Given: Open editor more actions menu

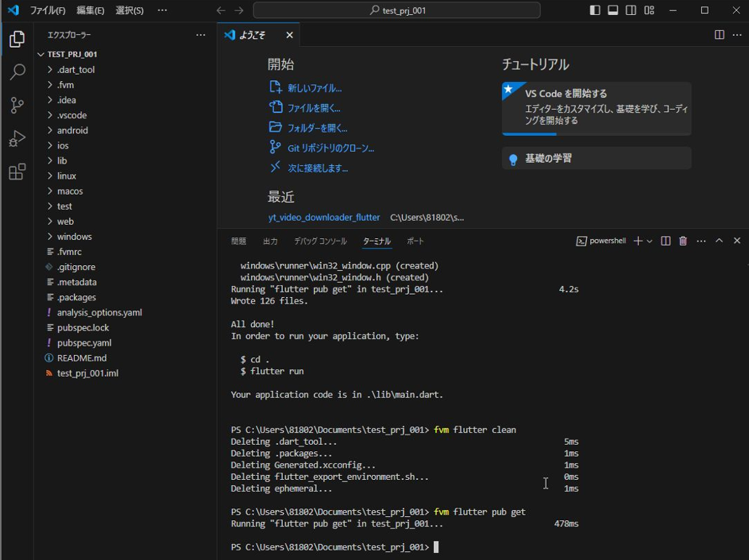Looking at the screenshot, I should pos(737,35).
